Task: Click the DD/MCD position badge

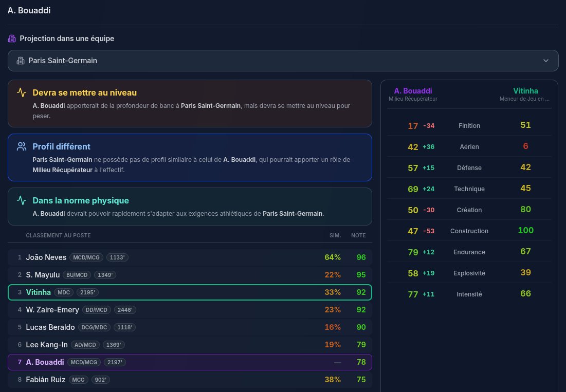Action: click(96, 310)
